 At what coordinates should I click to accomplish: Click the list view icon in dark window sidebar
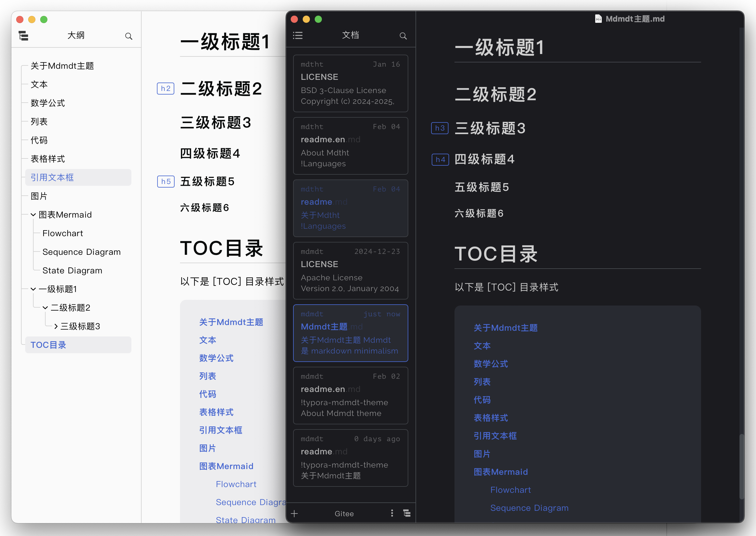point(298,35)
